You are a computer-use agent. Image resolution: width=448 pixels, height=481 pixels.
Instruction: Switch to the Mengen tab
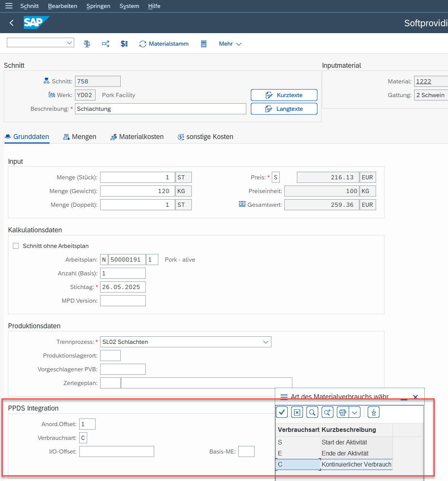pos(80,137)
